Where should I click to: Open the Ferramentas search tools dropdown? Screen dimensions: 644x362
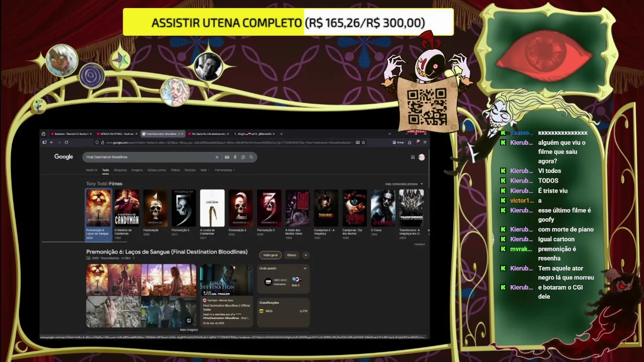tap(225, 170)
